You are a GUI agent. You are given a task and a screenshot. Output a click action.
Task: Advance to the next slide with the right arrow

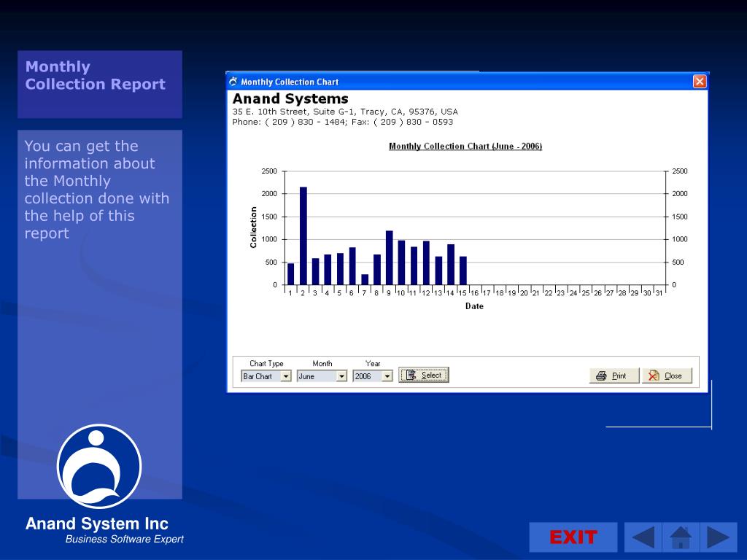click(718, 537)
